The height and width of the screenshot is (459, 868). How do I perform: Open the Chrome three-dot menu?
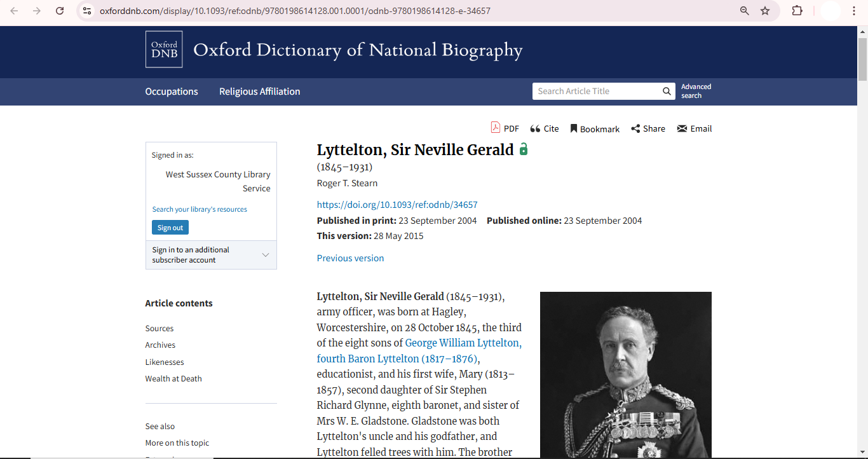(x=854, y=11)
